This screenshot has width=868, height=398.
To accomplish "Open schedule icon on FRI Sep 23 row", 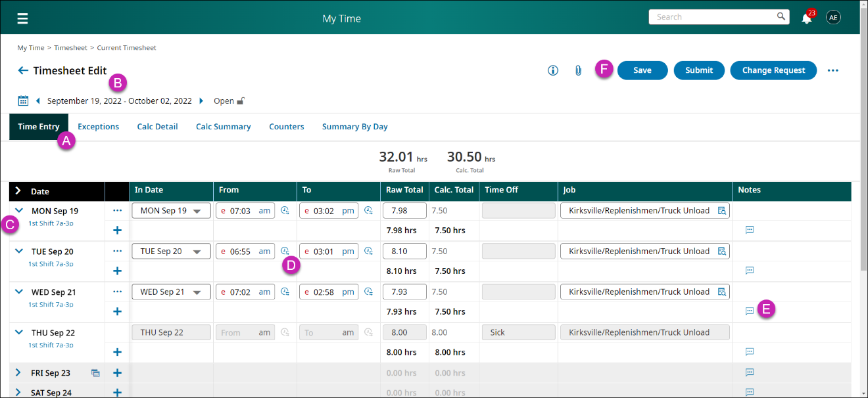I will click(96, 373).
